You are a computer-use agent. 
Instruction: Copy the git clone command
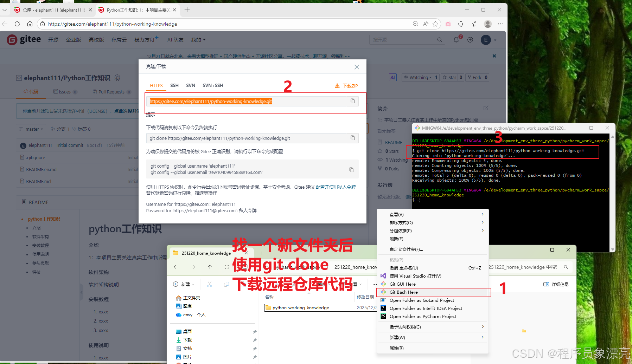pos(352,138)
